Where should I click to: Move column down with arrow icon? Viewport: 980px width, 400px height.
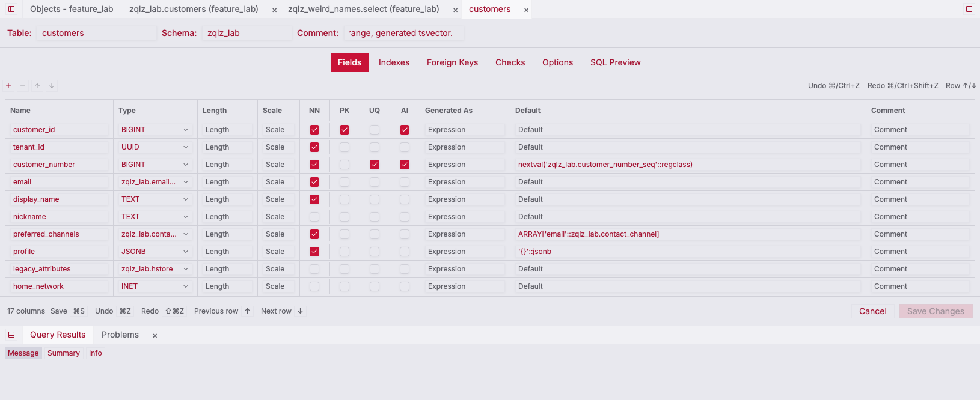tap(52, 86)
